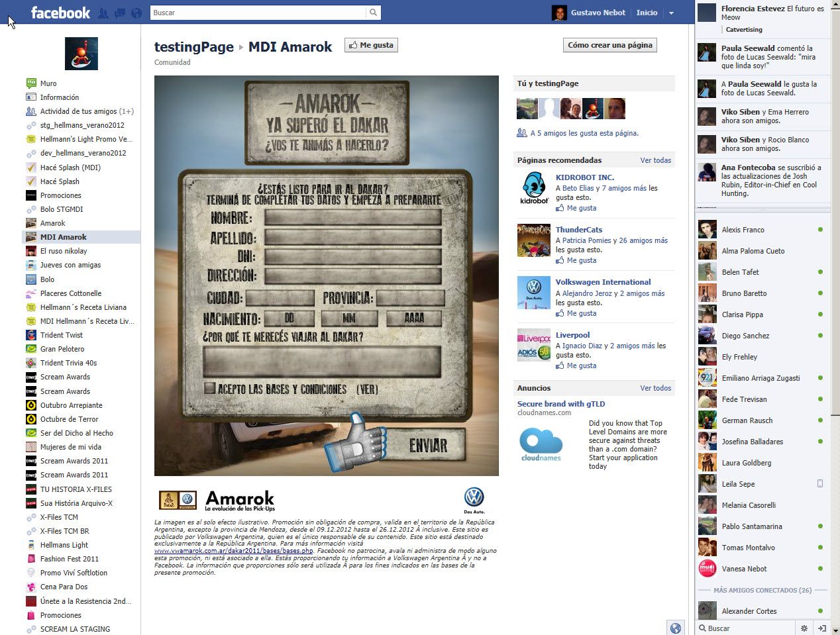Click the AAAA birth year field

(414, 318)
